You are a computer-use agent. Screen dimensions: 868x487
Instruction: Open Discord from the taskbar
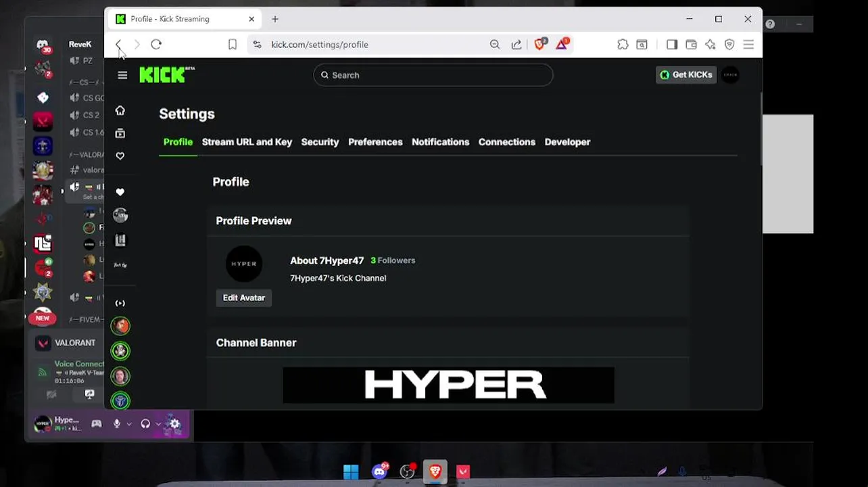coord(380,471)
